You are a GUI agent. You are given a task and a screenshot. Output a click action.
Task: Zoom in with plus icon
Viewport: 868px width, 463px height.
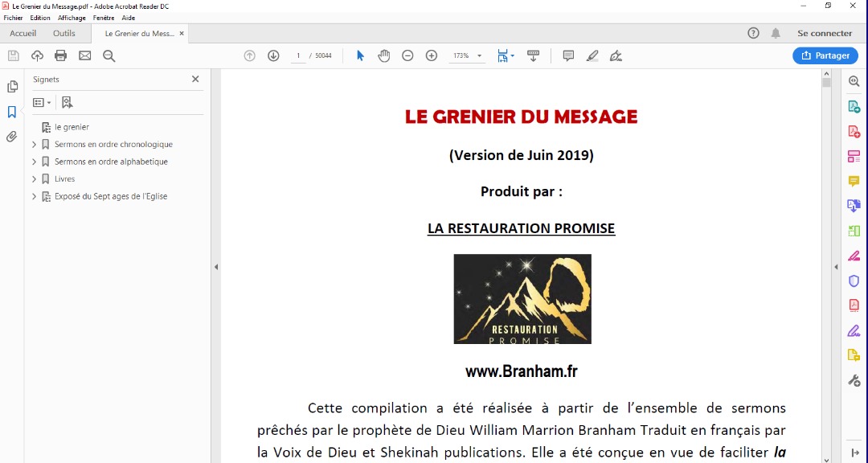pyautogui.click(x=432, y=55)
